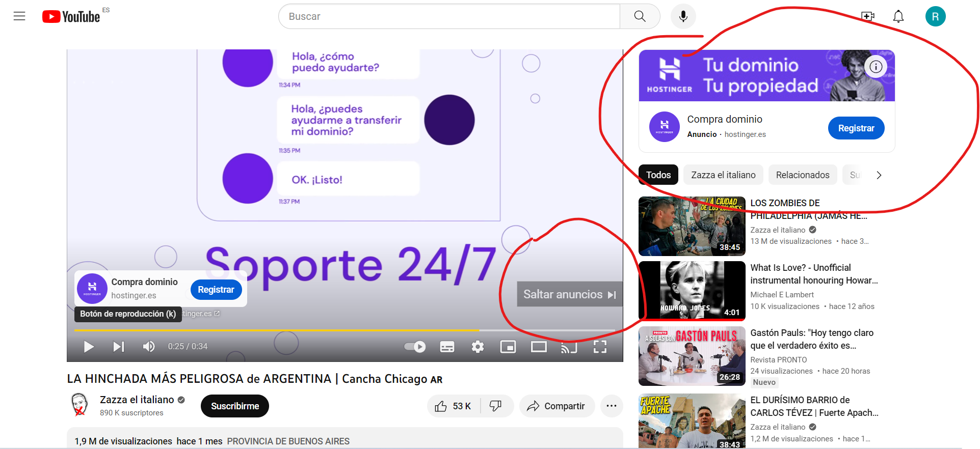Open Gastón Pauls video thumbnail
This screenshot has width=980, height=449.
(x=692, y=356)
